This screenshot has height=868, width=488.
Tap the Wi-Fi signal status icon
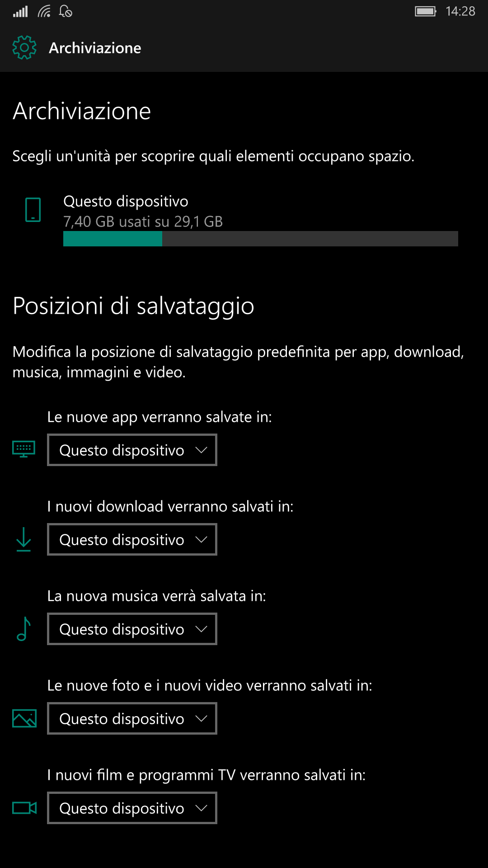pos(44,11)
